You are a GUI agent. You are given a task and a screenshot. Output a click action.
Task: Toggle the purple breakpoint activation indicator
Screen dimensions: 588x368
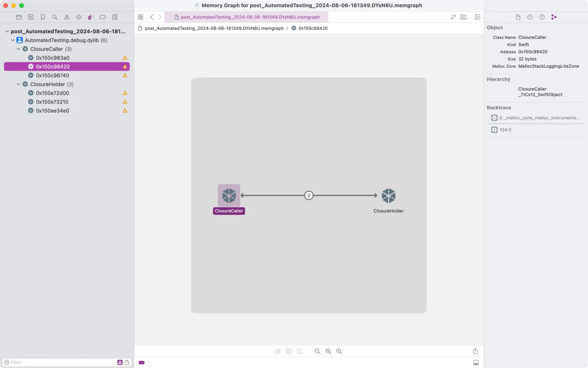[x=142, y=363]
